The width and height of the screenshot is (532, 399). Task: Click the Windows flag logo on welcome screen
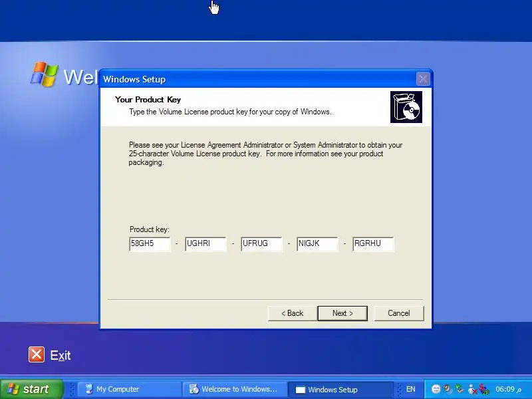pos(44,74)
